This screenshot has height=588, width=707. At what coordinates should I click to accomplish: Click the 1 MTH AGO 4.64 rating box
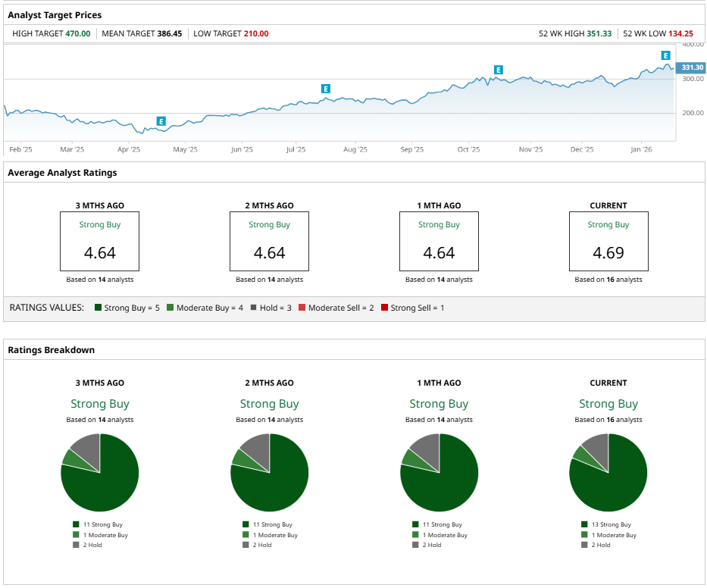click(x=439, y=241)
